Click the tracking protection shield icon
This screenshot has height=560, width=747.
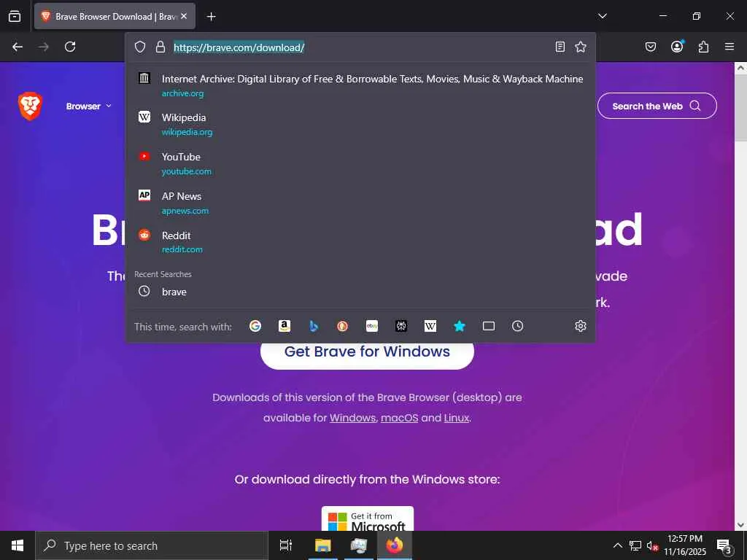(139, 47)
